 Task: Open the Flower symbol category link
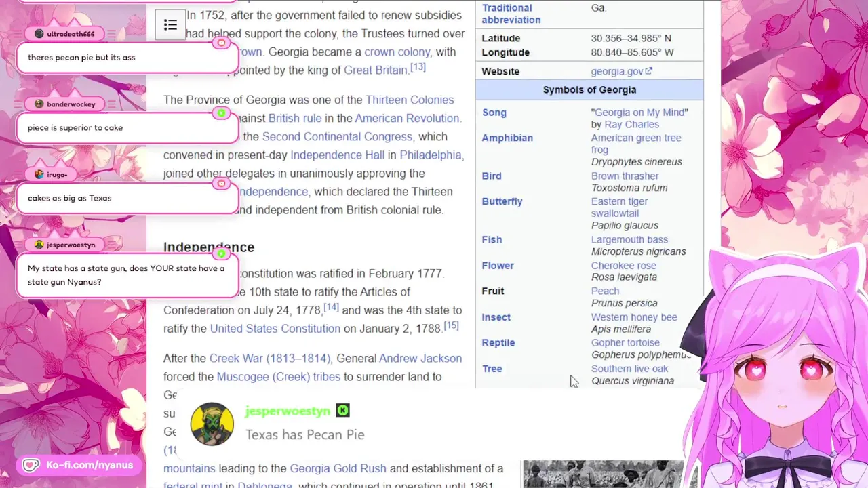click(x=498, y=266)
